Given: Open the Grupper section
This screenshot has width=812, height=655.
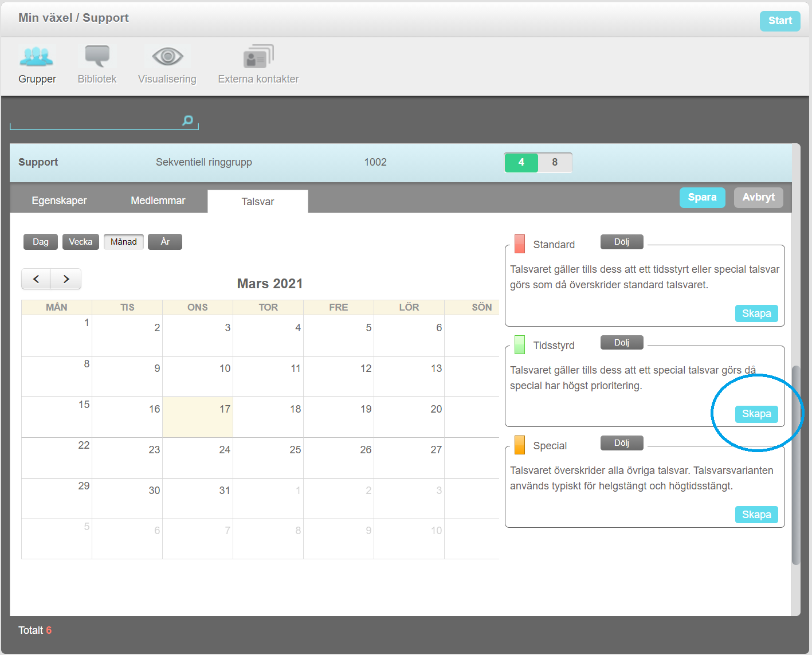Looking at the screenshot, I should [x=37, y=65].
